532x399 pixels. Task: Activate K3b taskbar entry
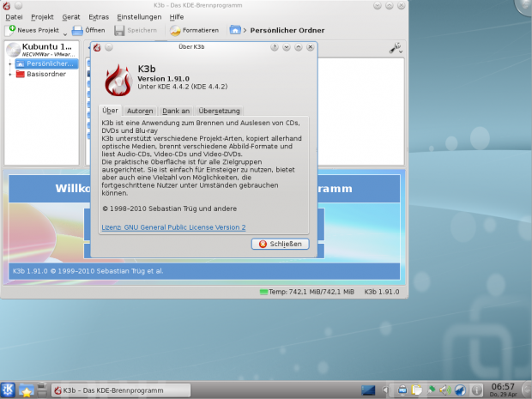point(121,390)
